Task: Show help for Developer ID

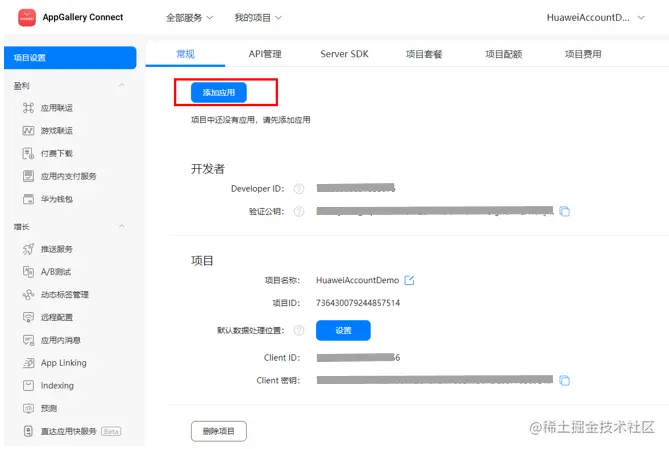Action: click(x=299, y=188)
